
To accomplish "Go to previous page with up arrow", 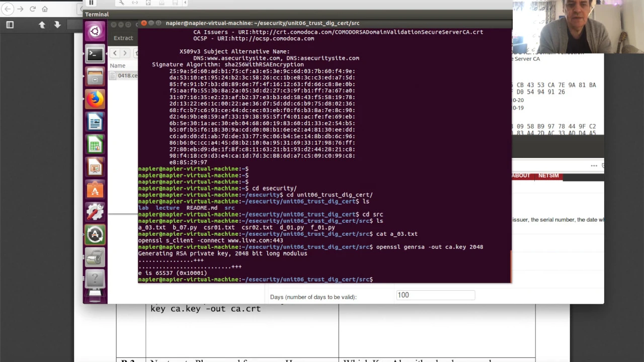I will 42,25.
